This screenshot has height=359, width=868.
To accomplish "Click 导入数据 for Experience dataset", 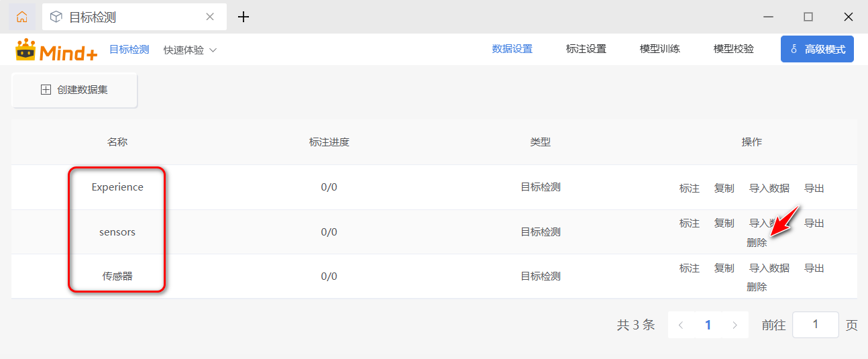I will (x=769, y=189).
